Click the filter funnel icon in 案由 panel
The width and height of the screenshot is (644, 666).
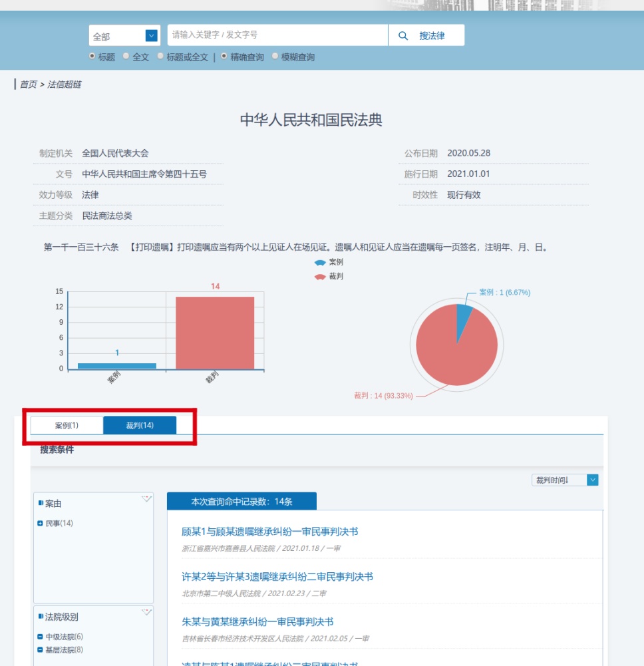[146, 499]
